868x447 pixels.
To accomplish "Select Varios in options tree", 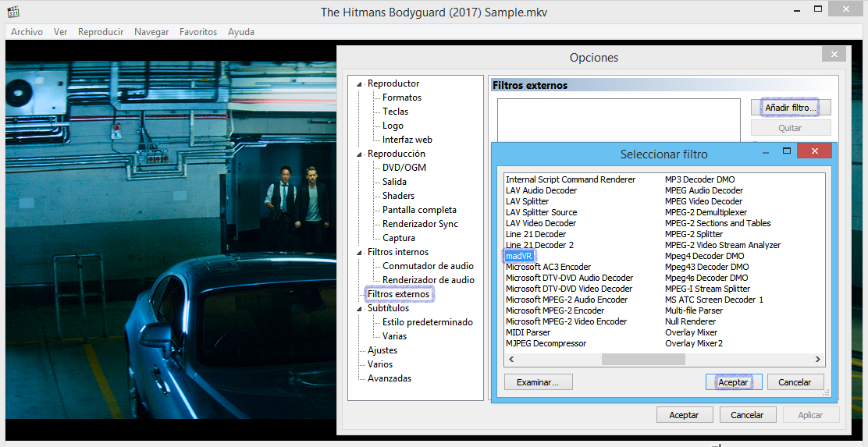I will [x=379, y=364].
